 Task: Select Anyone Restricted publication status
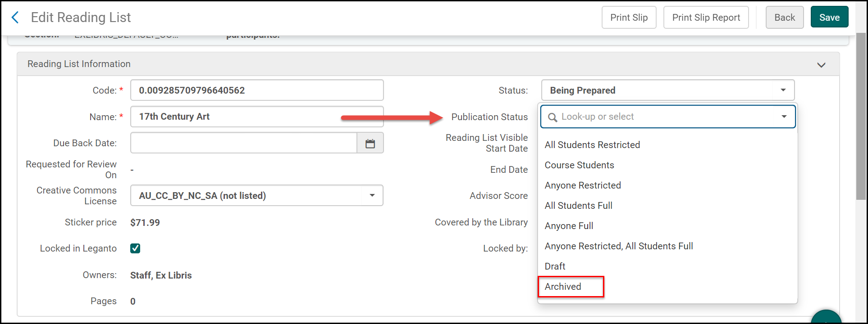tap(583, 185)
